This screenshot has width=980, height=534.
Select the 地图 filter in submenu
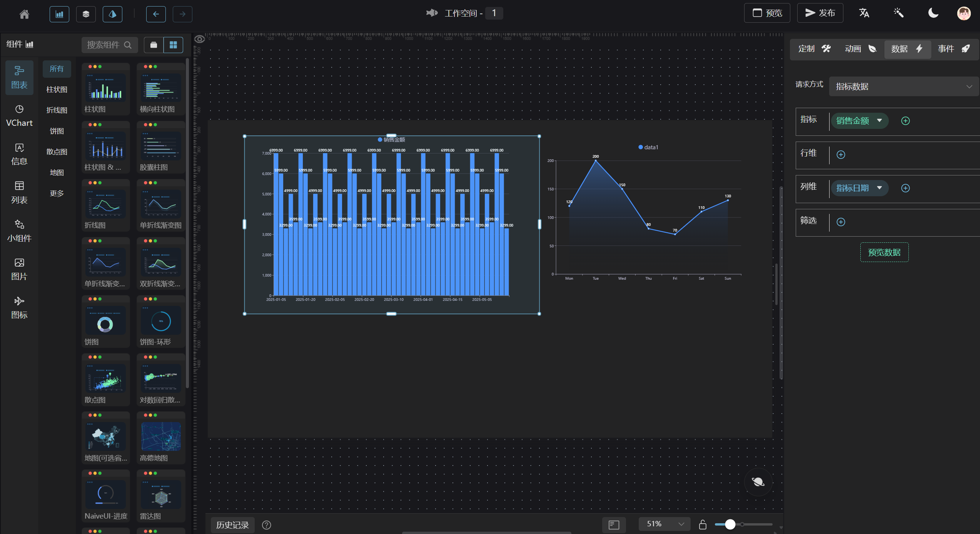pos(57,173)
